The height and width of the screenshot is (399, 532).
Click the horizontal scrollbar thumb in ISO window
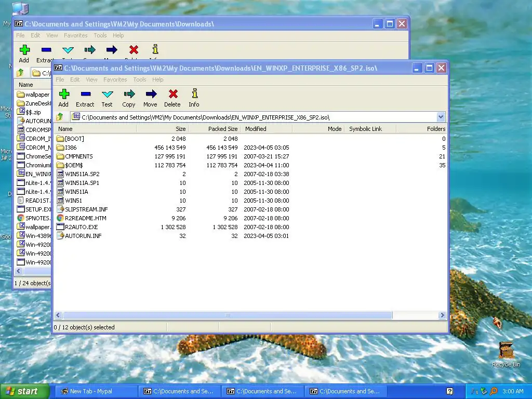[228, 315]
